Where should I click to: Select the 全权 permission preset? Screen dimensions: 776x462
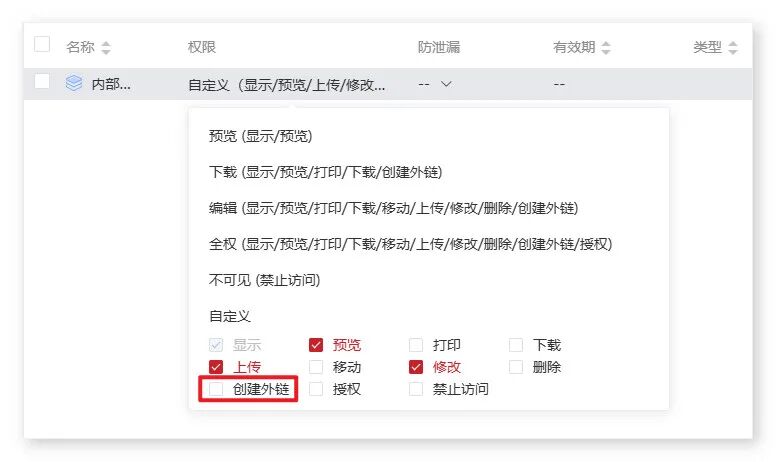(410, 244)
